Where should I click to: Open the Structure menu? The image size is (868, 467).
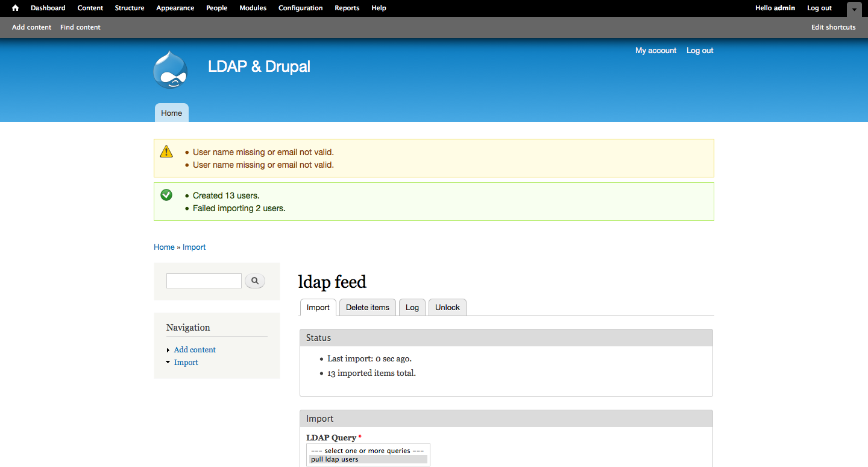tap(130, 8)
